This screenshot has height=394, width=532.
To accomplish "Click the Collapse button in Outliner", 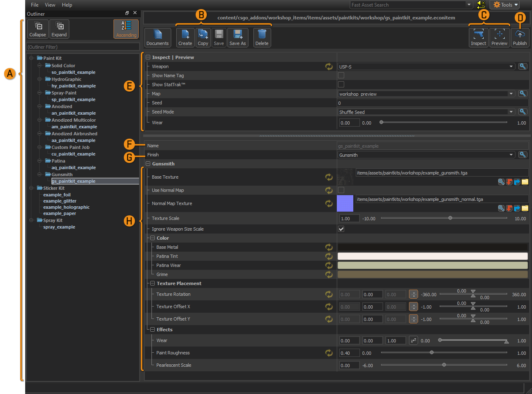I will 38,29.
